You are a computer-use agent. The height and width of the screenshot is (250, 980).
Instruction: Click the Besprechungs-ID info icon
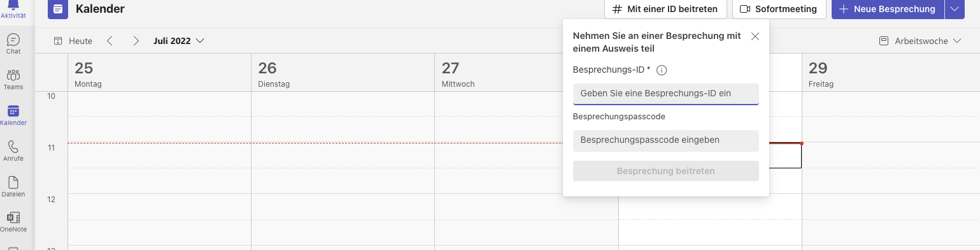[x=661, y=70]
